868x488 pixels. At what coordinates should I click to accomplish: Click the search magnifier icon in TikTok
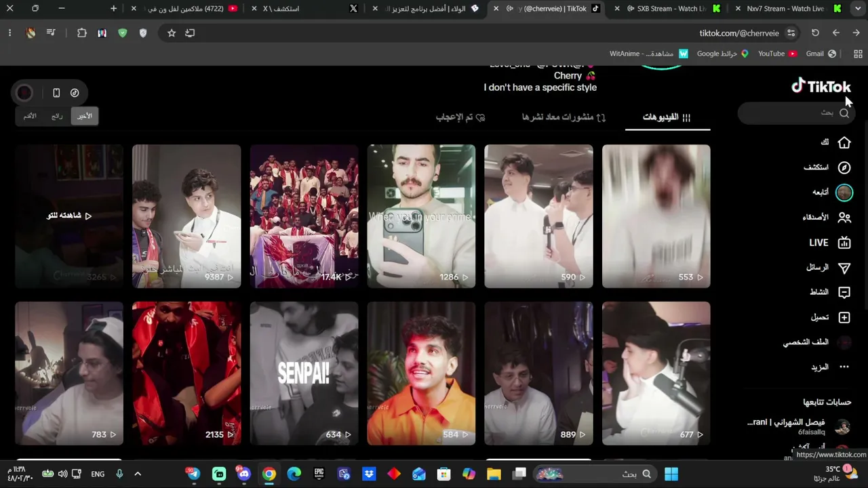pos(844,113)
